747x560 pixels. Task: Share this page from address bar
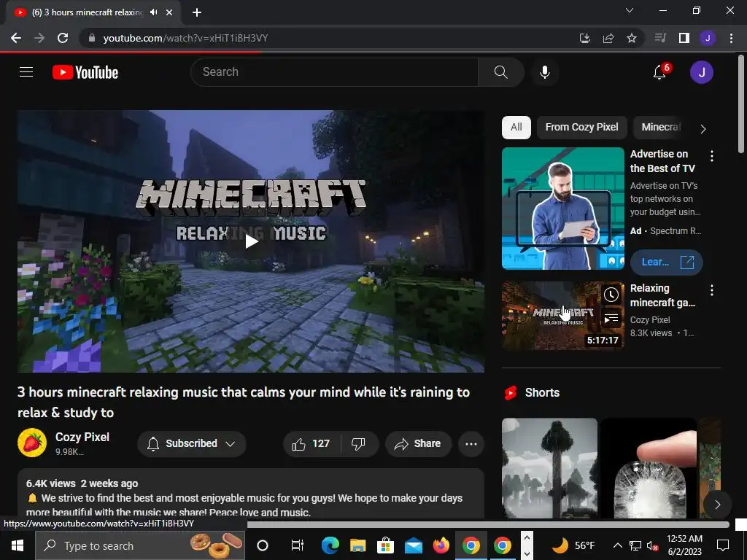coord(608,38)
